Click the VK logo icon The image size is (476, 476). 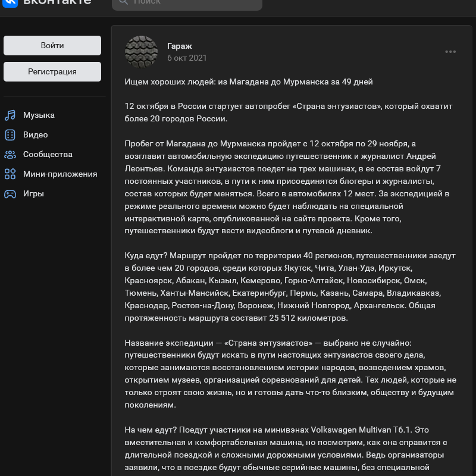click(x=10, y=2)
